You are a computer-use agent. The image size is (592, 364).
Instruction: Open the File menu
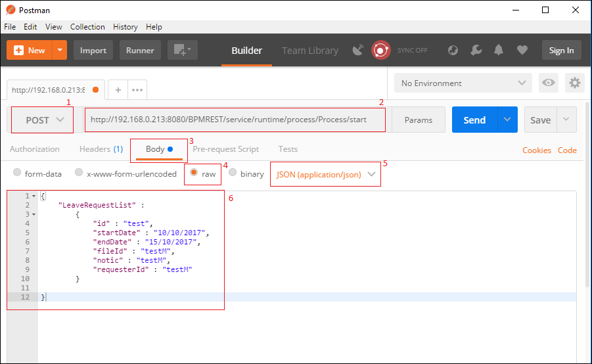tap(10, 27)
